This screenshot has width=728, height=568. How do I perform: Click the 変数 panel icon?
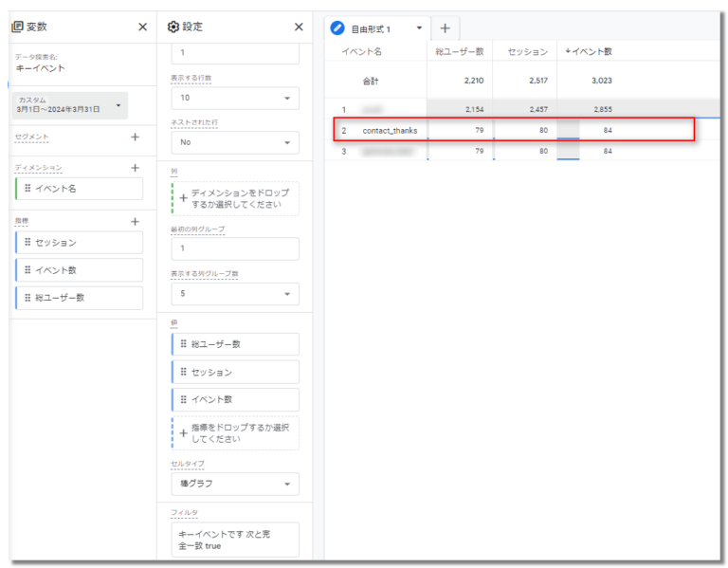[17, 27]
